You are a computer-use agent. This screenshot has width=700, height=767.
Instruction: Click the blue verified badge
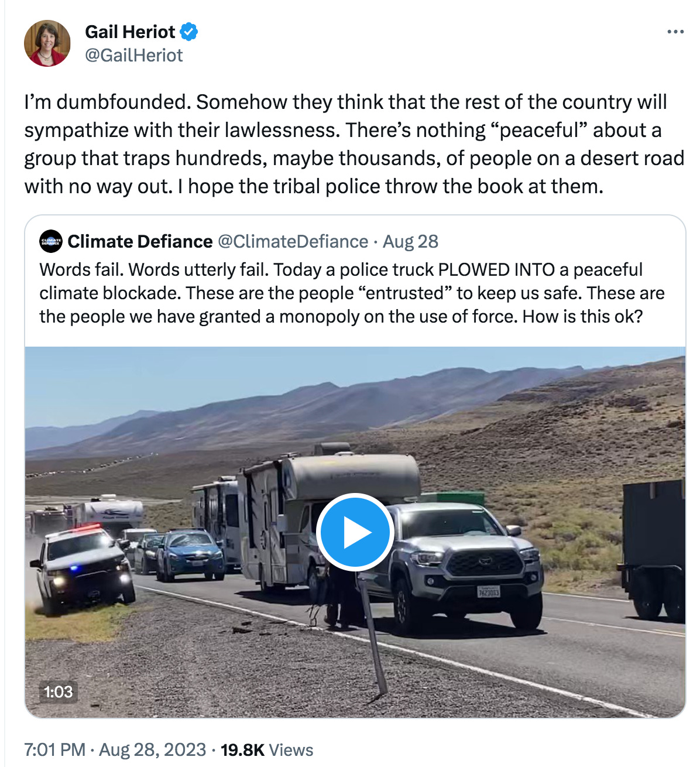pyautogui.click(x=189, y=32)
